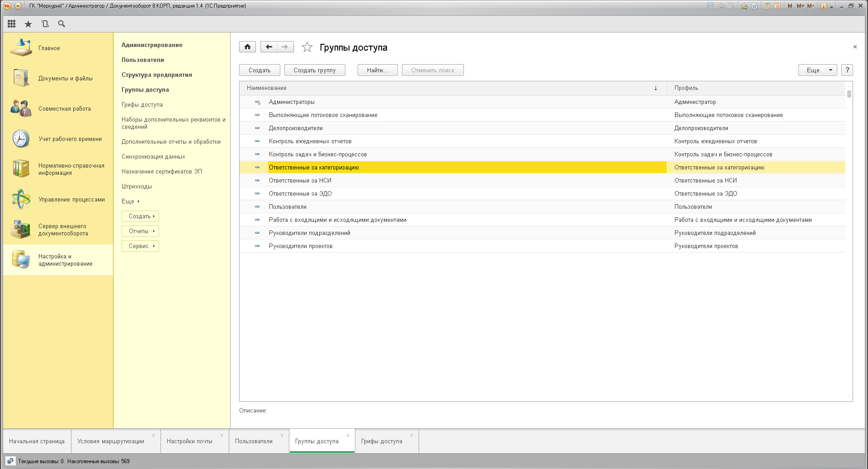Open Управление процессами section
Viewport: 868px width, 469px height.
58,199
